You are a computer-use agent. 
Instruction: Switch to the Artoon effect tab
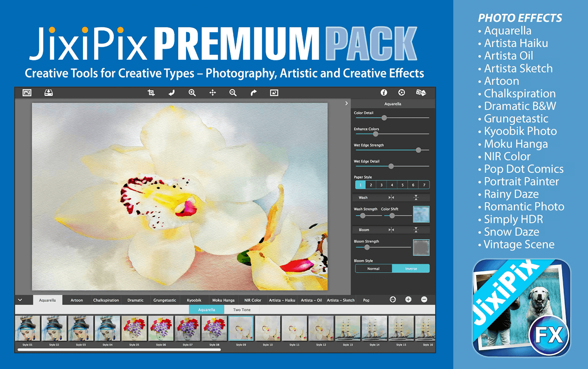pyautogui.click(x=77, y=300)
